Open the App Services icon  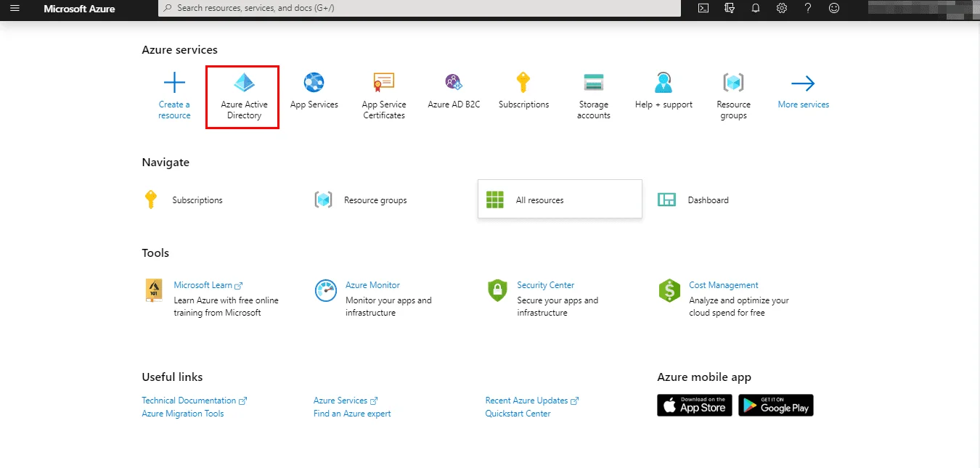[x=314, y=82]
